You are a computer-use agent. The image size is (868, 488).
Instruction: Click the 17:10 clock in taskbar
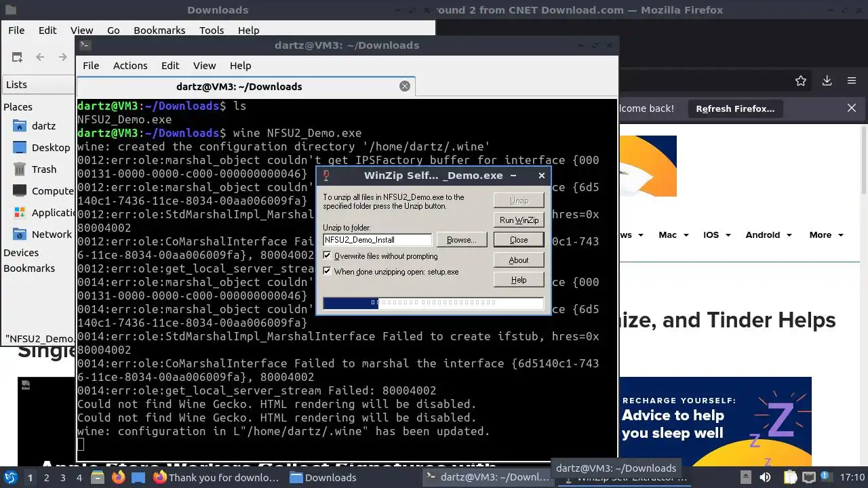[x=852, y=477]
